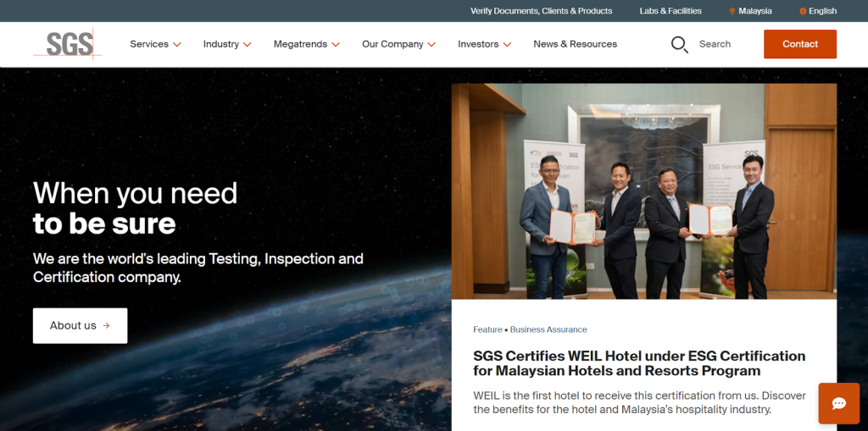Click the About us button
Image resolution: width=868 pixels, height=431 pixels.
tap(80, 326)
